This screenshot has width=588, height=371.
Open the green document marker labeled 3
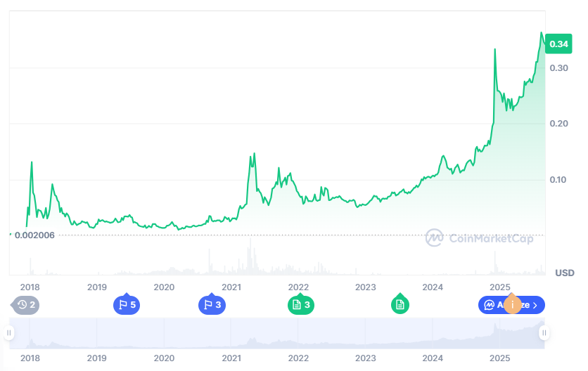(x=301, y=305)
